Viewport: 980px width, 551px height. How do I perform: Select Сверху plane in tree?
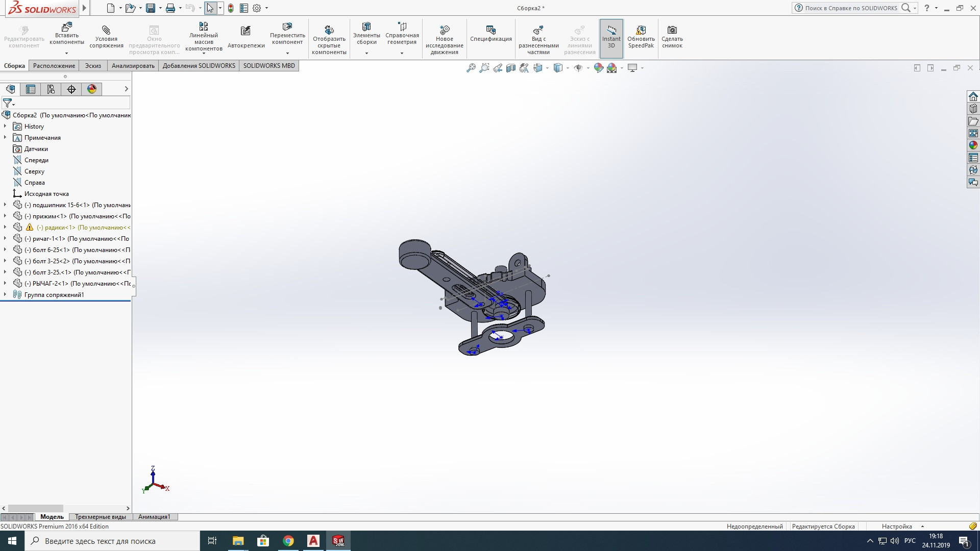pos(34,171)
